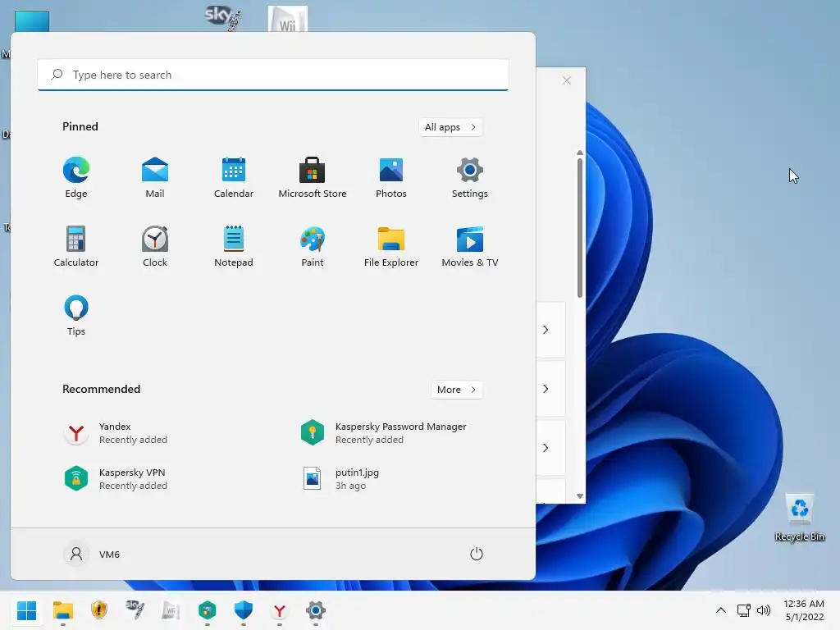
Task: Open the Tips app
Action: pyautogui.click(x=76, y=316)
